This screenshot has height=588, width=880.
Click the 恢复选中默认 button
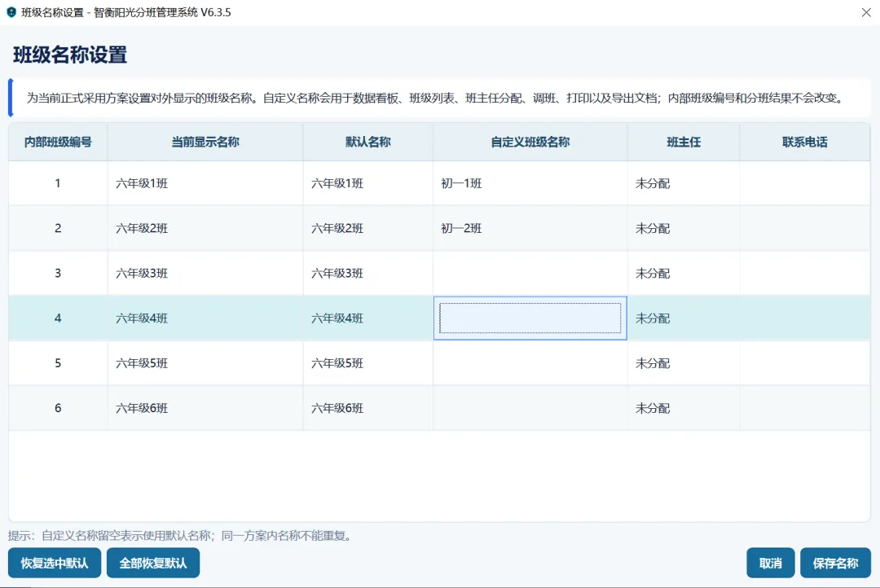55,563
